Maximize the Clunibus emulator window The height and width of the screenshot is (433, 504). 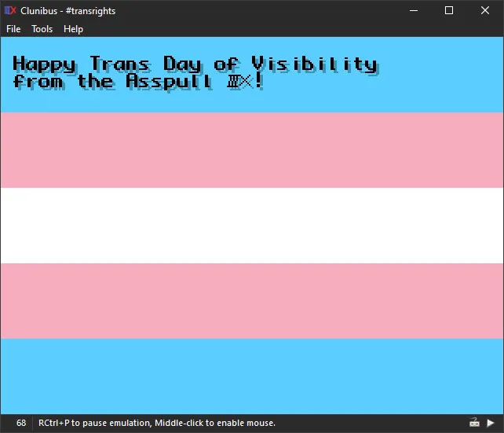coord(449,11)
